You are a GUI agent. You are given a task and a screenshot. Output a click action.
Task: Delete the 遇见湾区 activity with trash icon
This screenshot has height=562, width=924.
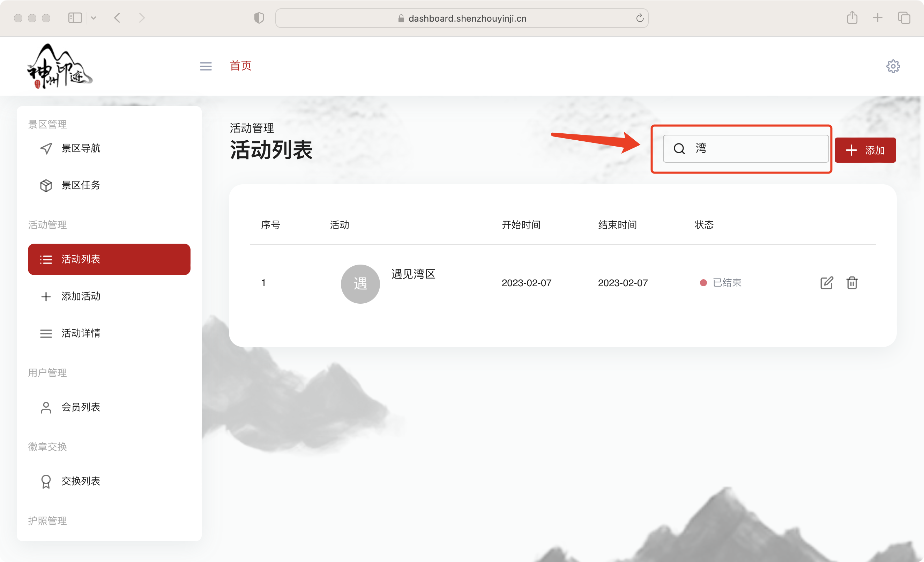click(852, 283)
